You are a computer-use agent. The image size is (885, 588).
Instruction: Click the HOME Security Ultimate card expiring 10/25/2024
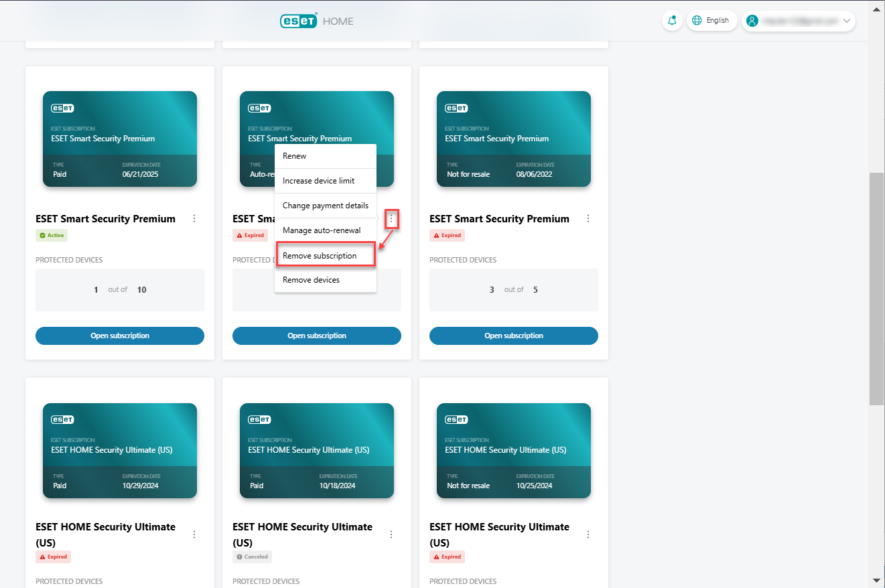(x=514, y=450)
